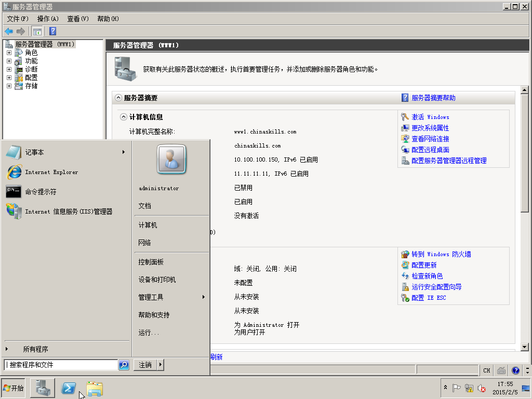The image size is (532, 399).
Task: Click the 功能 icon in tree
Action: 19,61
